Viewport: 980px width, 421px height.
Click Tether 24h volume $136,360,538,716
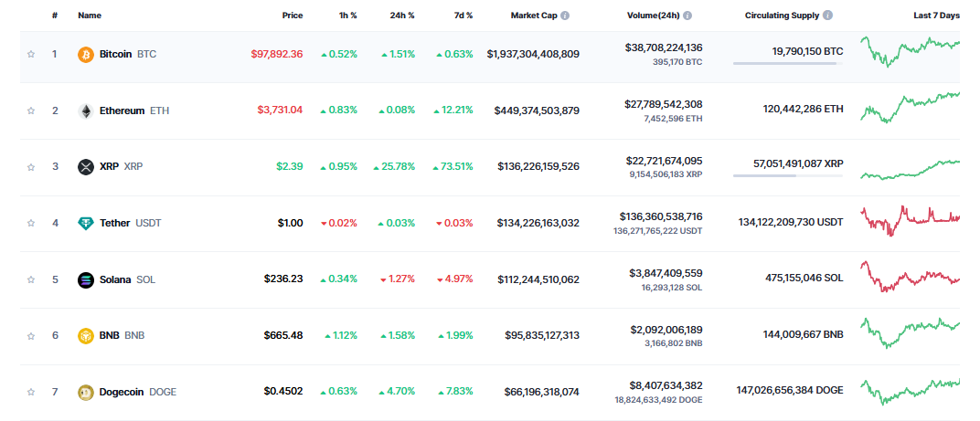pos(661,216)
